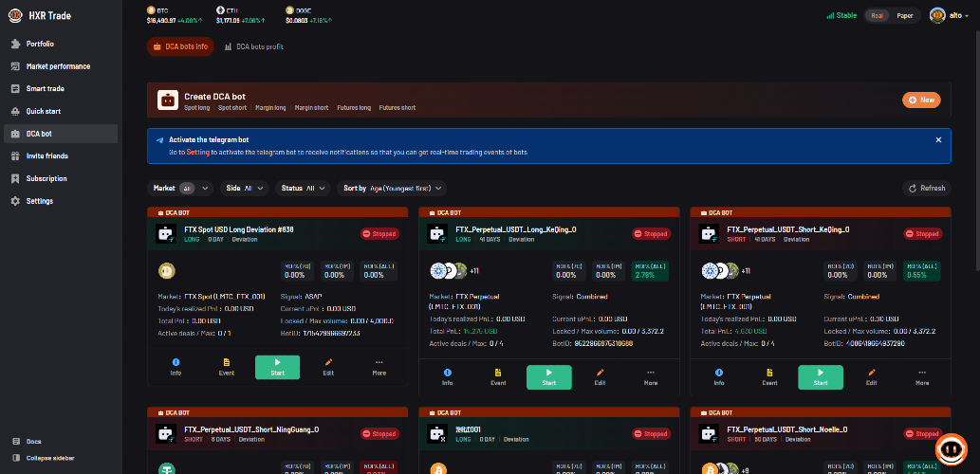The image size is (980, 474).
Task: Click the BotID 9522866675310688 text
Action: coord(603,343)
